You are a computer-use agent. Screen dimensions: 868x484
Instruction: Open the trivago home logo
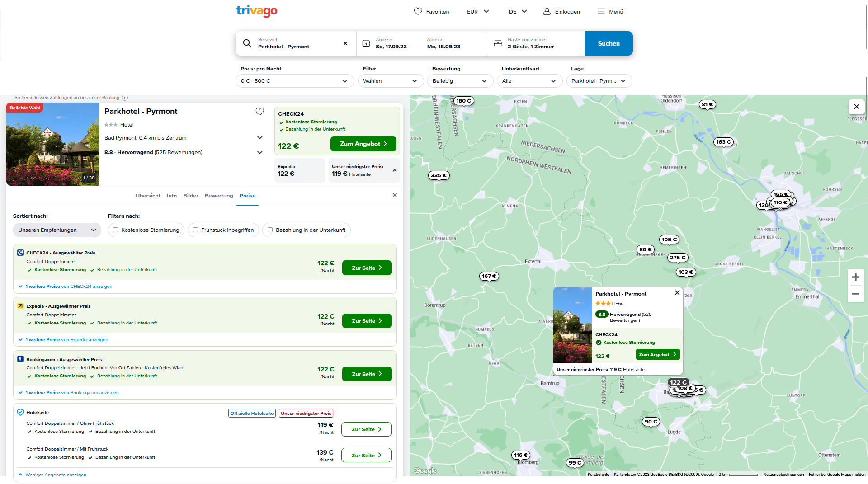pyautogui.click(x=256, y=11)
